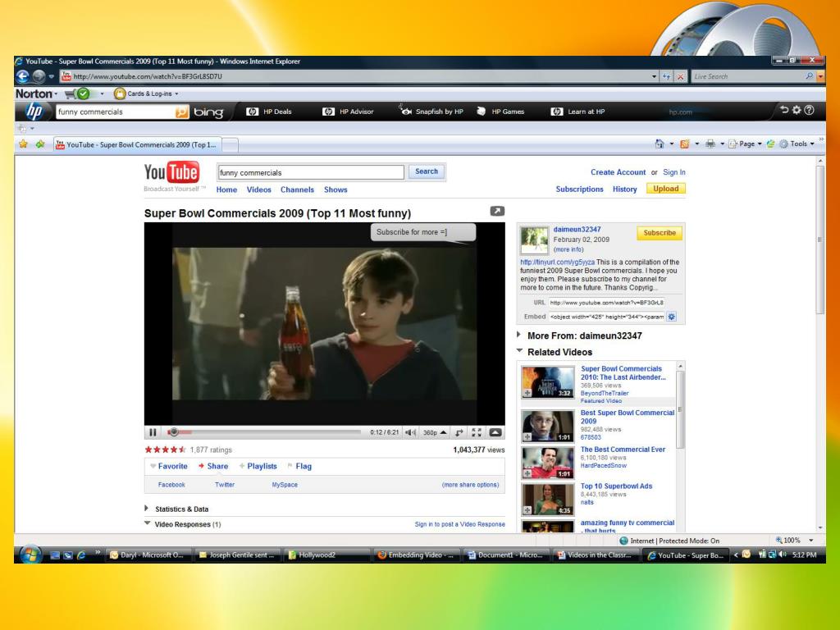
Task: Go back with the IE Back arrow
Action: (22, 76)
